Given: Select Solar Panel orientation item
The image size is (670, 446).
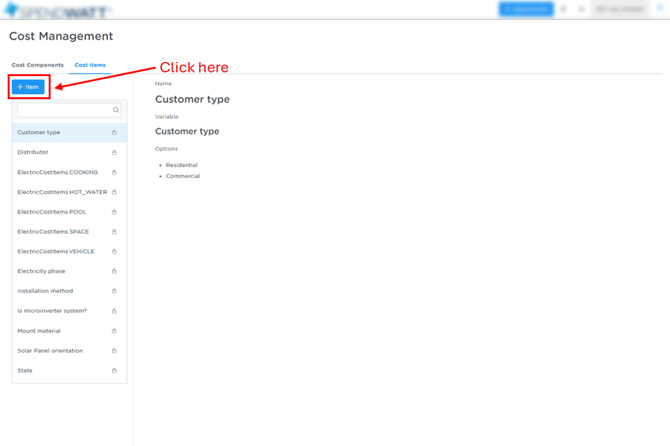Looking at the screenshot, I should [x=50, y=351].
